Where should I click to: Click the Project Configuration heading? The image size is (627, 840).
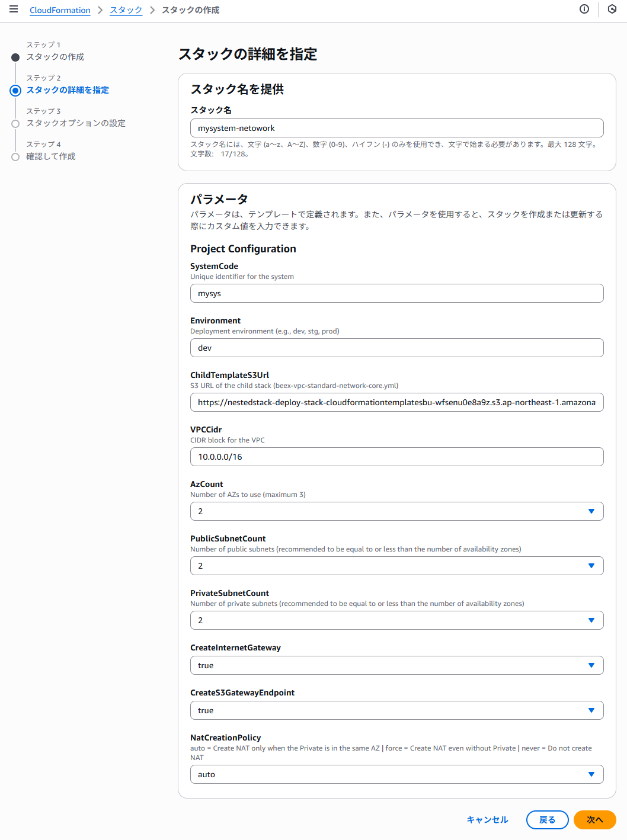pyautogui.click(x=243, y=249)
